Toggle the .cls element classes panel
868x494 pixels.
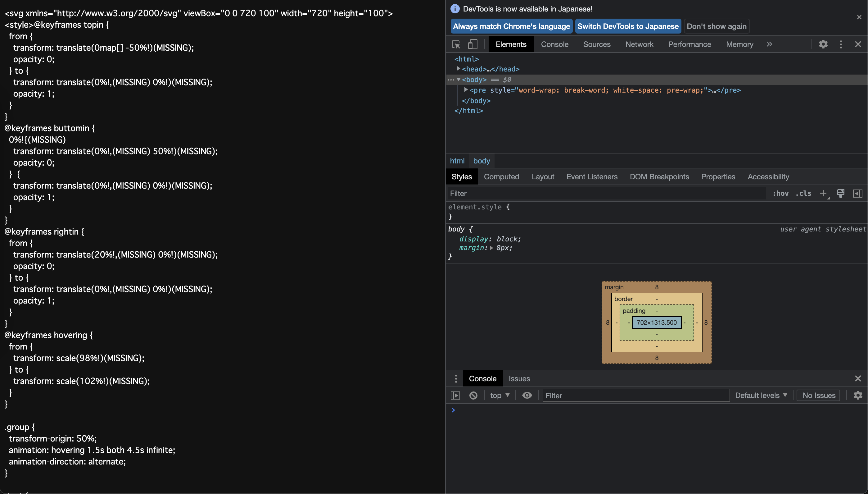pyautogui.click(x=803, y=193)
